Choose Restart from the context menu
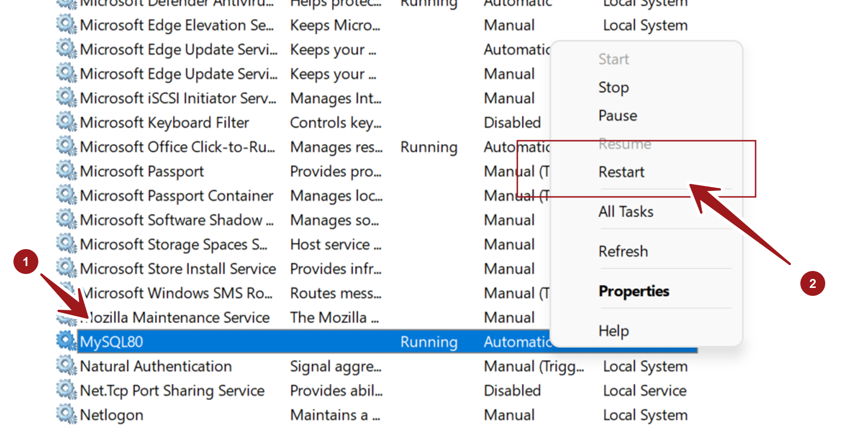The image size is (868, 448). [x=621, y=172]
